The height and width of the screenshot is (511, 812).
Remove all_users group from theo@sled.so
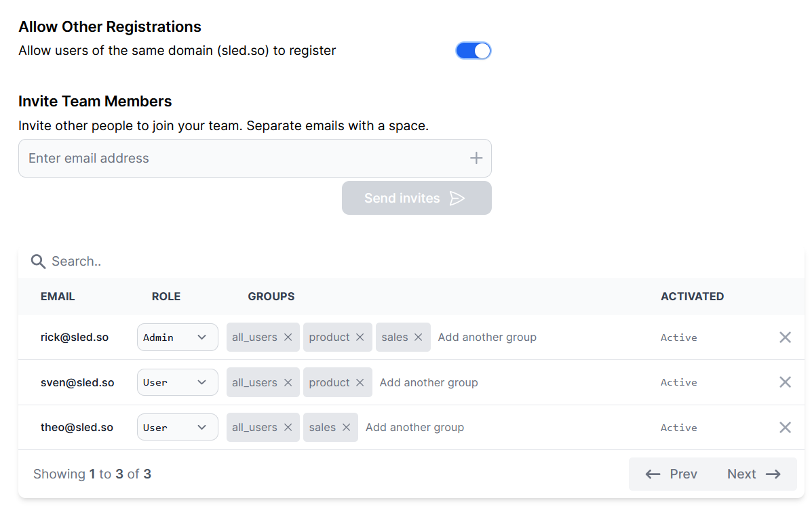point(288,427)
